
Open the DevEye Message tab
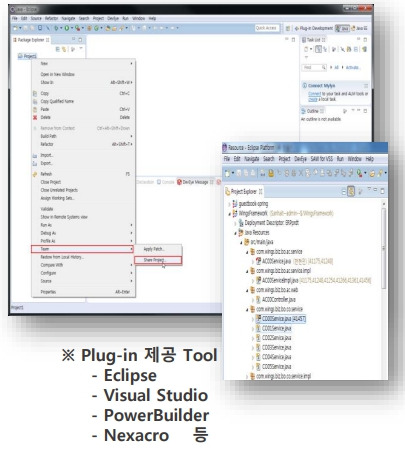tap(195, 182)
